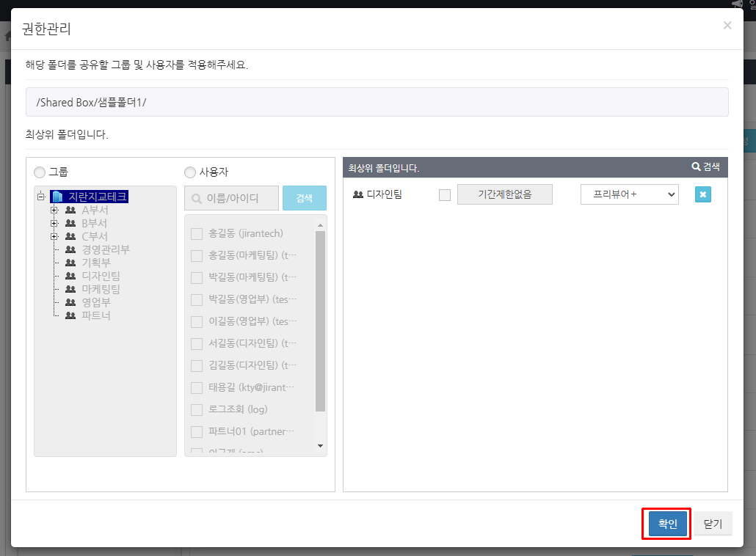Click the light blue 검색 button
The height and width of the screenshot is (556, 756).
304,198
